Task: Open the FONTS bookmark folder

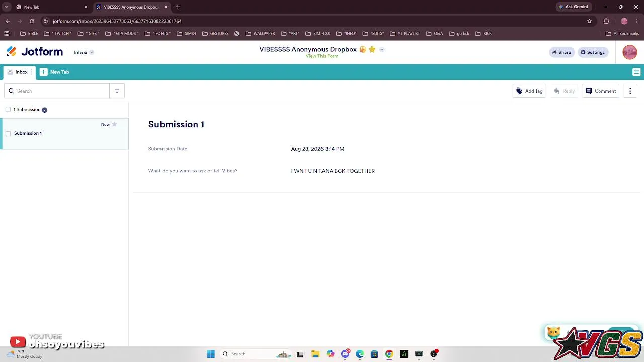Action: tap(158, 34)
